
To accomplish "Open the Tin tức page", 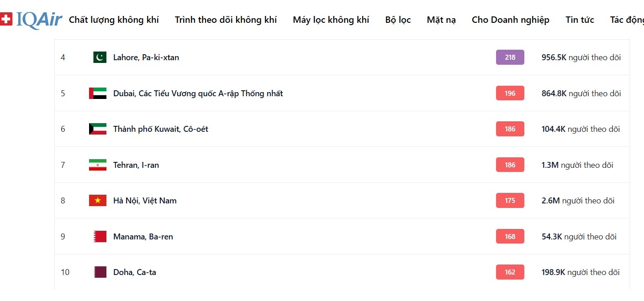I will click(x=580, y=20).
